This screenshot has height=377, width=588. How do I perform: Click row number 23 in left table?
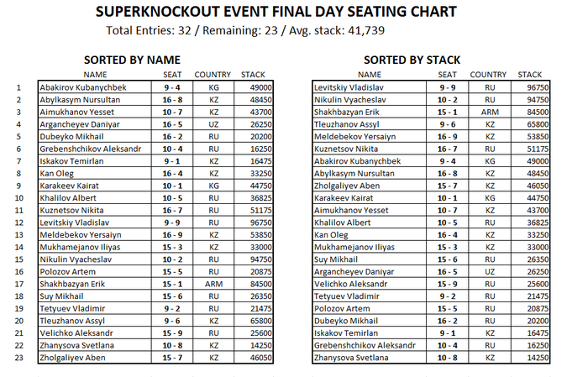(x=18, y=358)
